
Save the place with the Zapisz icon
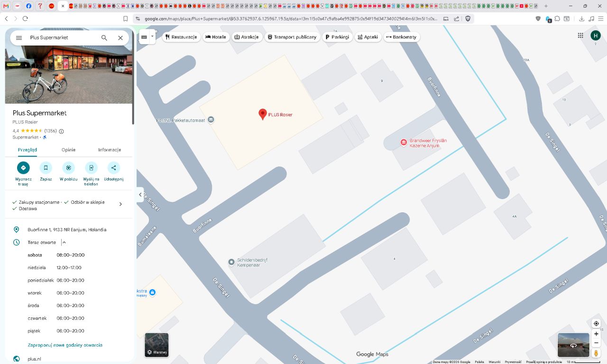click(x=46, y=168)
